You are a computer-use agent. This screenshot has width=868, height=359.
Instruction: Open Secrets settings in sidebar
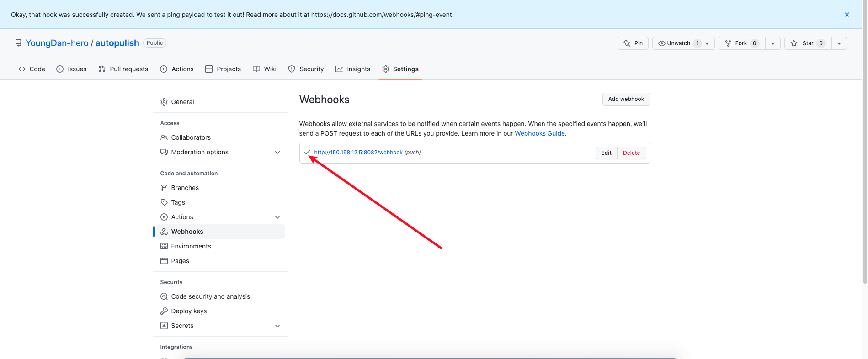coord(221,326)
